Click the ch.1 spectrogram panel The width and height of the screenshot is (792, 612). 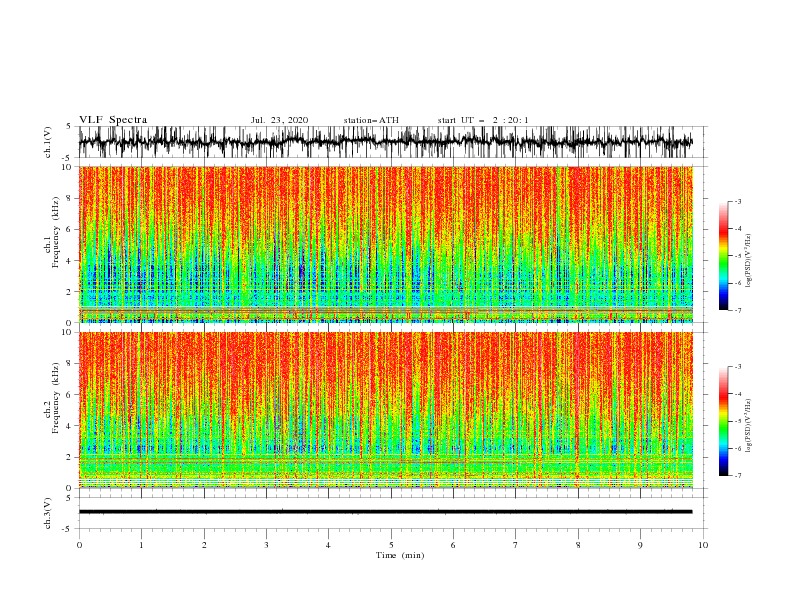(x=386, y=244)
